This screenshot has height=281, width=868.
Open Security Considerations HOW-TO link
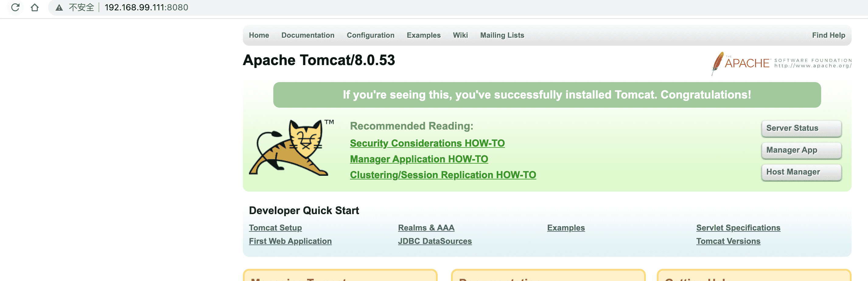[x=427, y=143]
